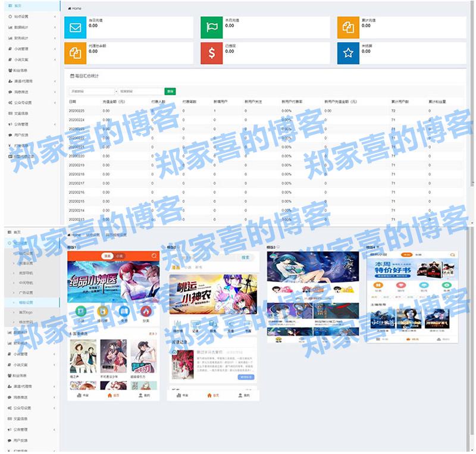
Task: Expand 小说管理 in the dashboard sidebar
Action: 32,49
